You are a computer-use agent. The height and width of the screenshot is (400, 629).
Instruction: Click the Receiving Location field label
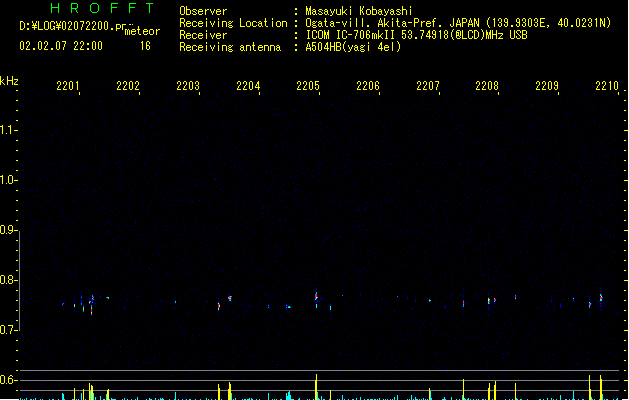point(233,23)
